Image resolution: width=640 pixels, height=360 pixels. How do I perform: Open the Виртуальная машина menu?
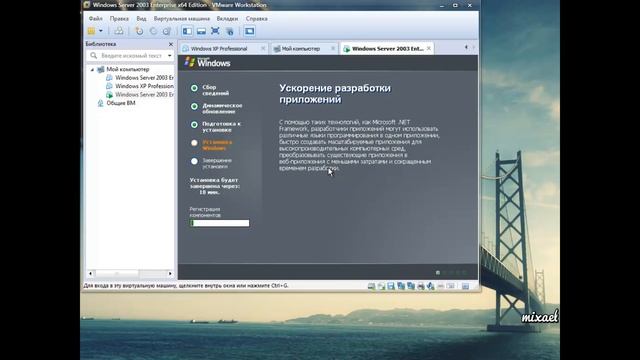pos(182,18)
